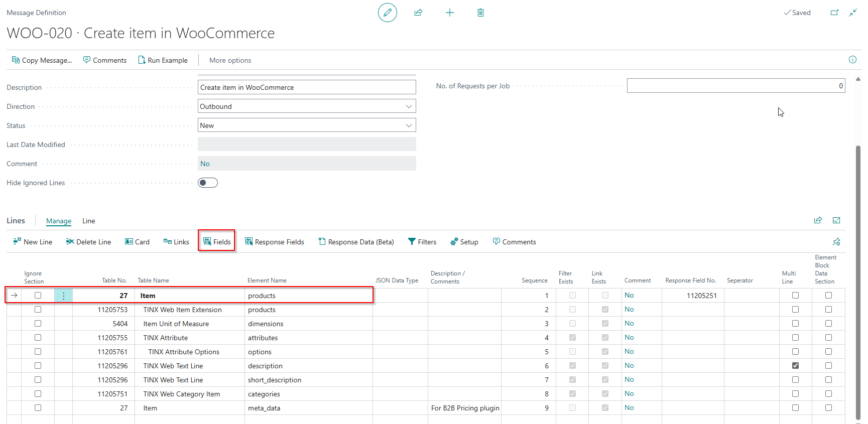Screen dimensions: 868x424
Task: Click the info icon at right
Action: pos(852,60)
